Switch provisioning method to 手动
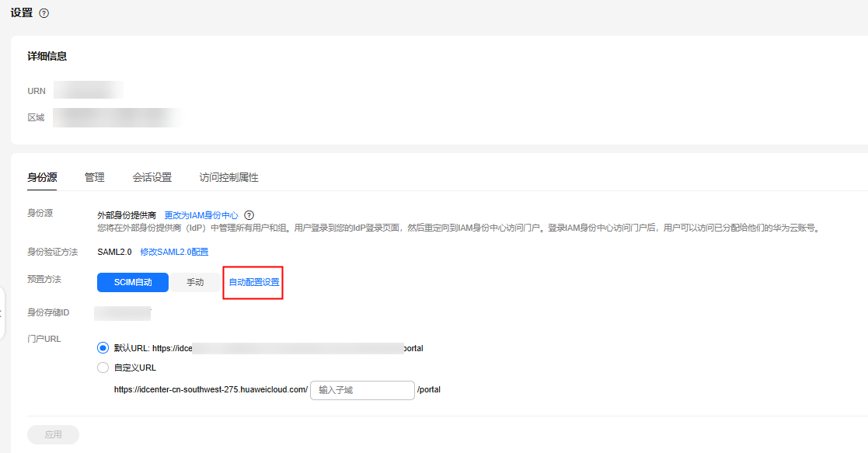The image size is (868, 453). point(195,282)
